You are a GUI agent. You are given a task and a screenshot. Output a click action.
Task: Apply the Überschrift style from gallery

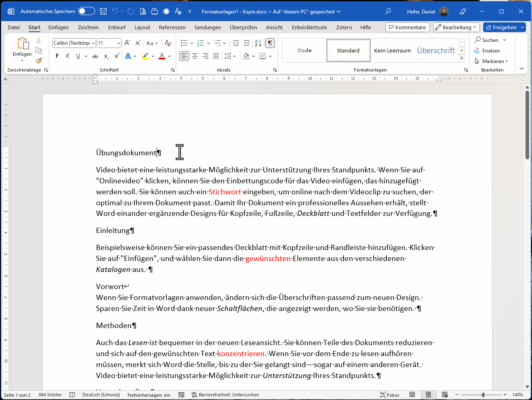click(x=436, y=50)
